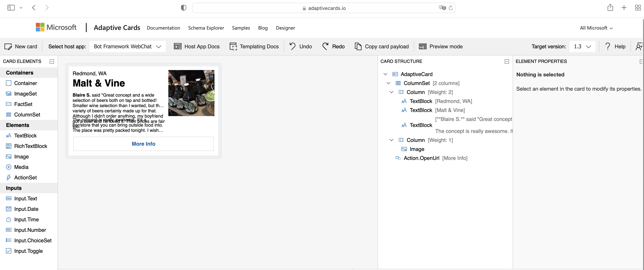Collapse the ColumnSet [2 columns] tree node
The height and width of the screenshot is (270, 644).
[388, 83]
